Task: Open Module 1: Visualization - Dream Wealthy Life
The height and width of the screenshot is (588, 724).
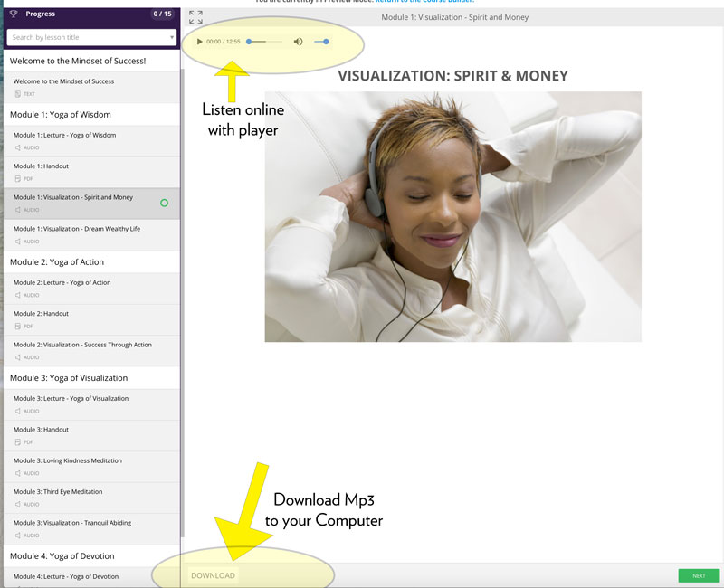Action: click(x=91, y=235)
